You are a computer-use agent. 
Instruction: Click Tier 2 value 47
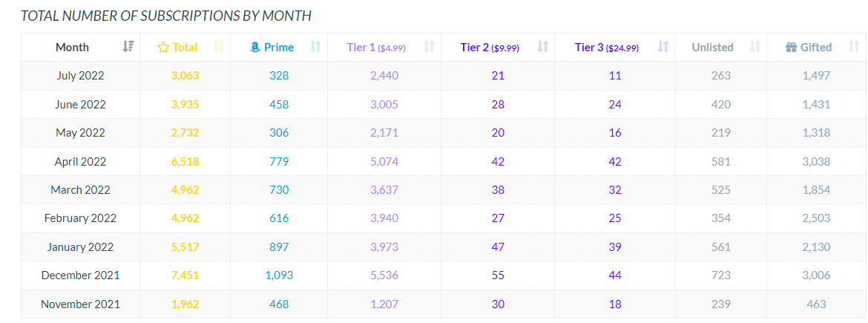[x=498, y=247]
